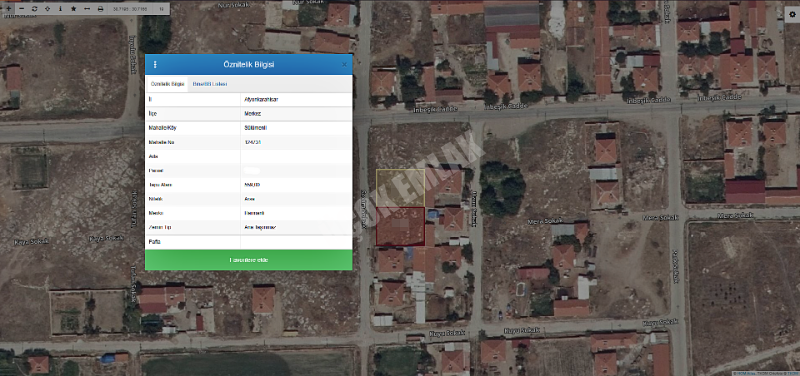Open favorites star icon in toolbar
The width and height of the screenshot is (800, 376).
coord(73,9)
